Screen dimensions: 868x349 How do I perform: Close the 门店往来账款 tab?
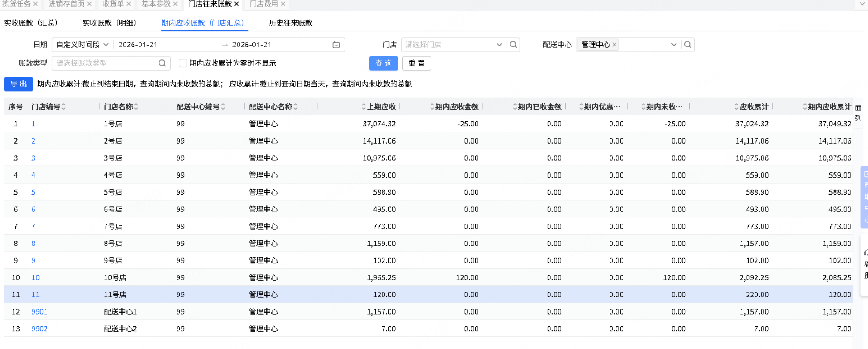click(237, 4)
